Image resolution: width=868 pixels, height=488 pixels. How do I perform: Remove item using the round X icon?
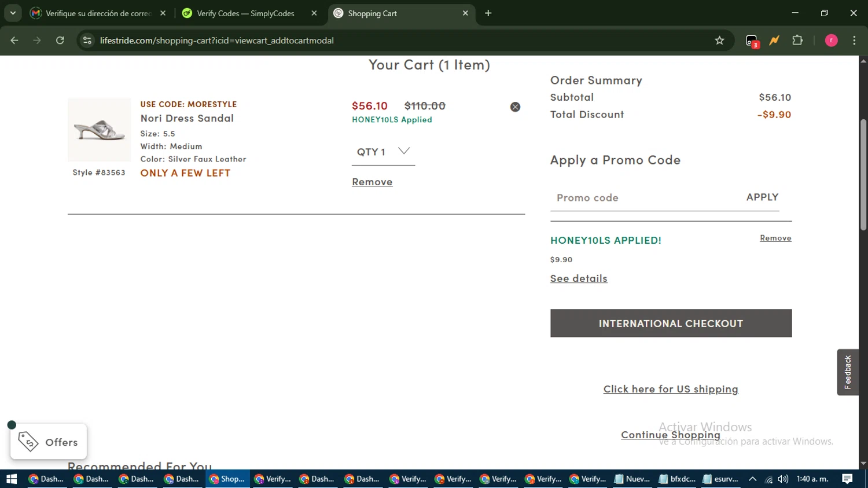coord(515,107)
